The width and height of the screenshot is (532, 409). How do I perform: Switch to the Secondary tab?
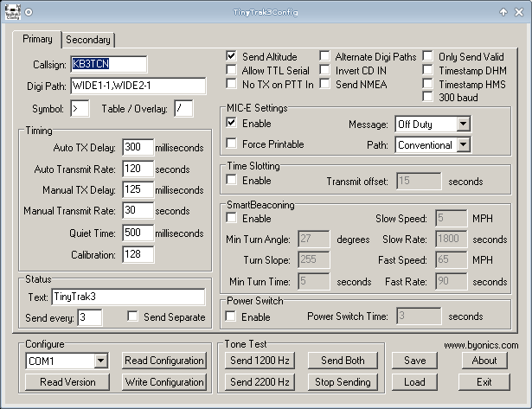tap(88, 40)
